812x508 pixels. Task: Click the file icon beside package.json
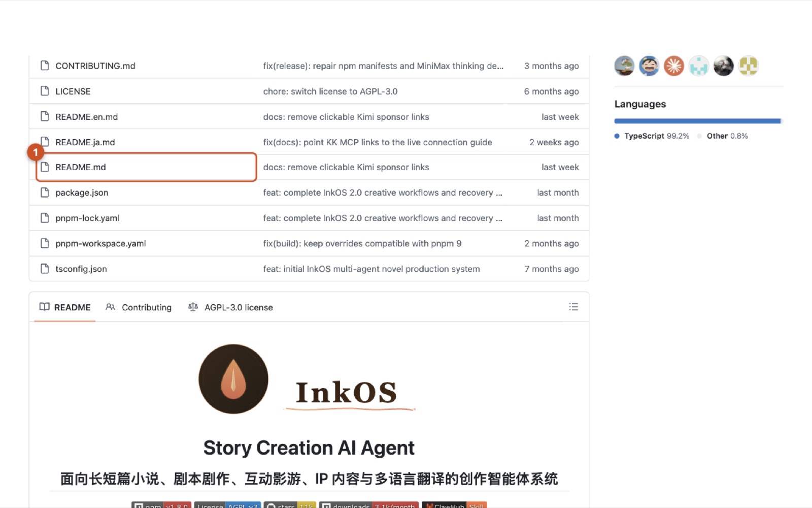tap(45, 193)
